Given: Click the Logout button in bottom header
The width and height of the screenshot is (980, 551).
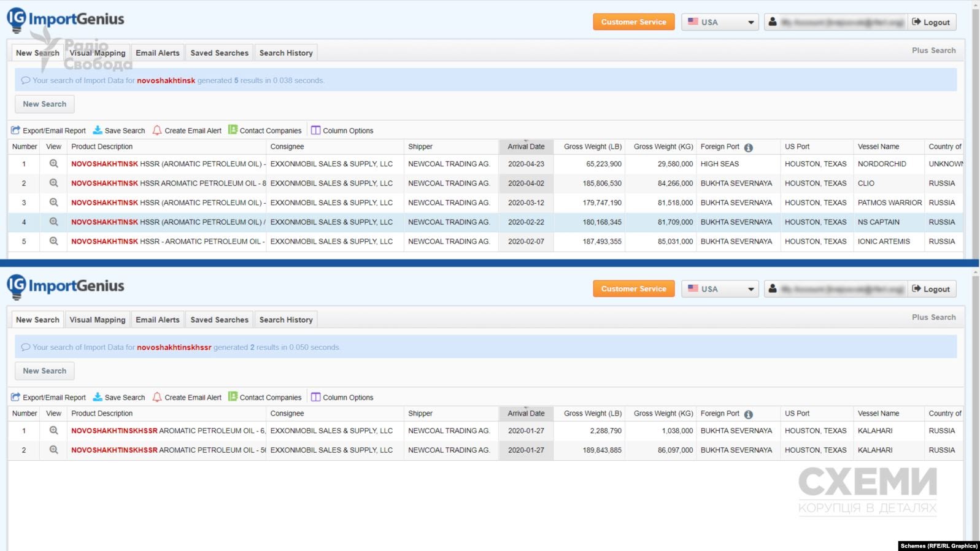Looking at the screenshot, I should 931,289.
